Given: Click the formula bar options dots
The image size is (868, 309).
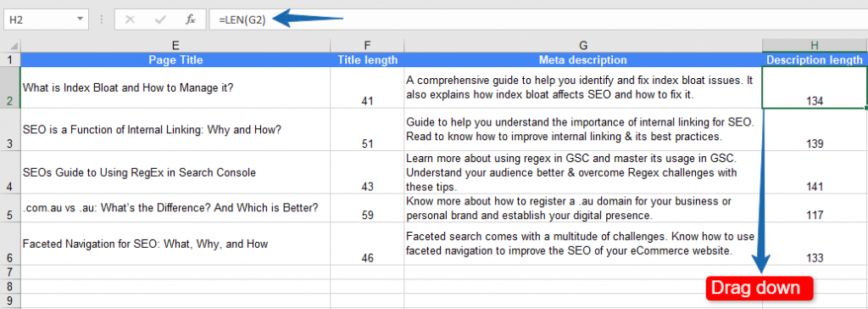Looking at the screenshot, I should [x=102, y=20].
